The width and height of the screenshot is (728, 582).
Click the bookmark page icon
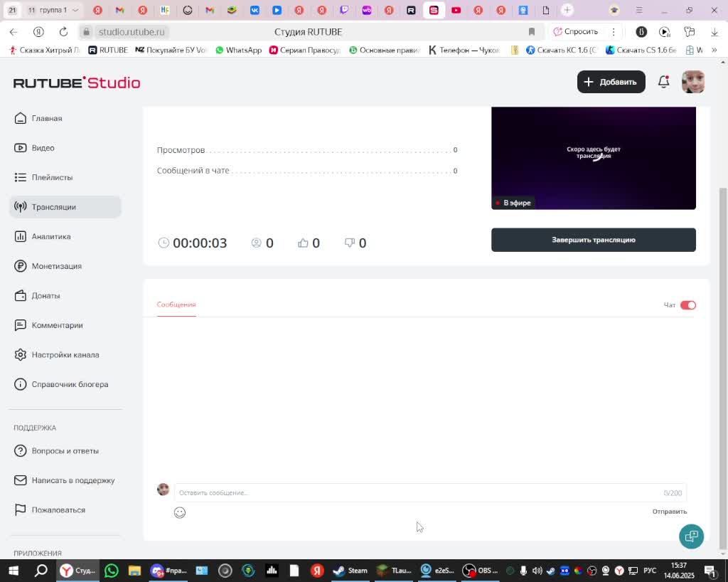click(532, 31)
